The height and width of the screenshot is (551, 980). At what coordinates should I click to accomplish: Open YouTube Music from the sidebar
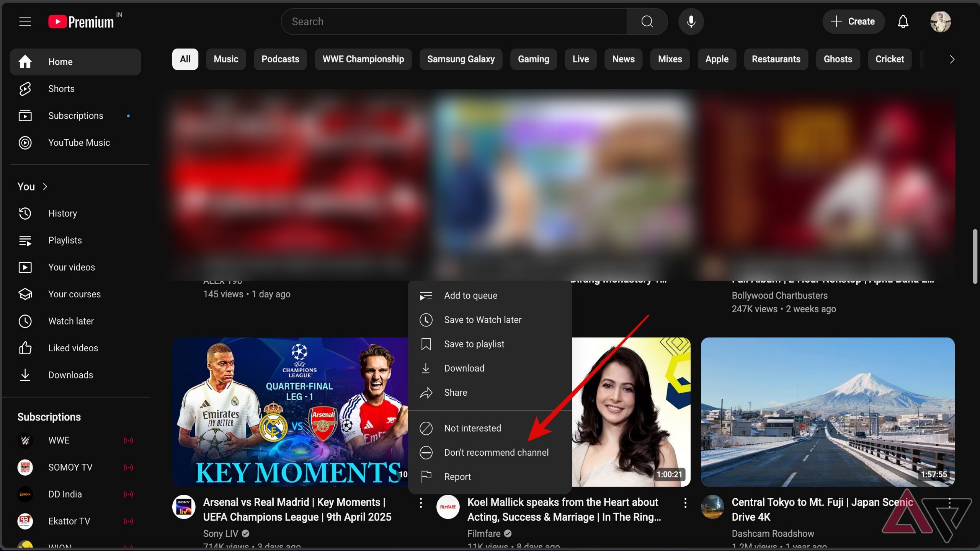coord(75,143)
